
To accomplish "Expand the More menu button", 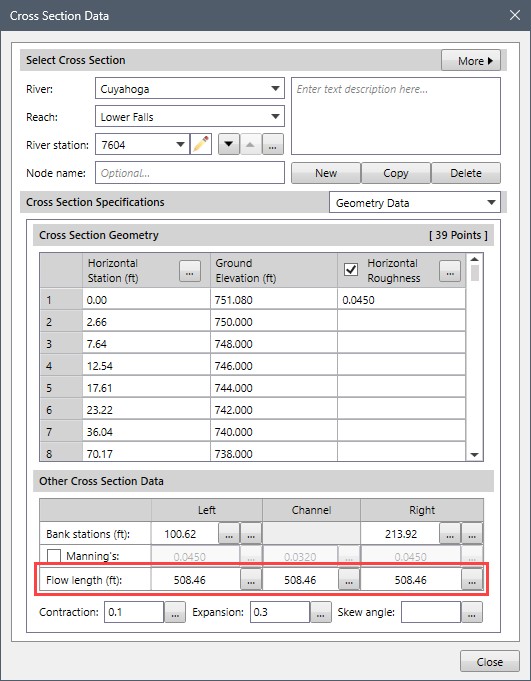I will tap(471, 60).
